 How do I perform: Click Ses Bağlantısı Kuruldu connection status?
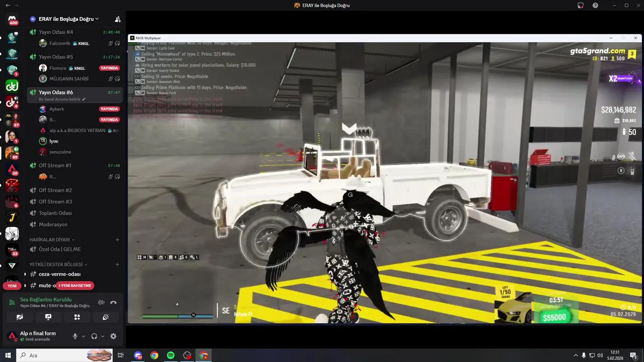(46, 300)
